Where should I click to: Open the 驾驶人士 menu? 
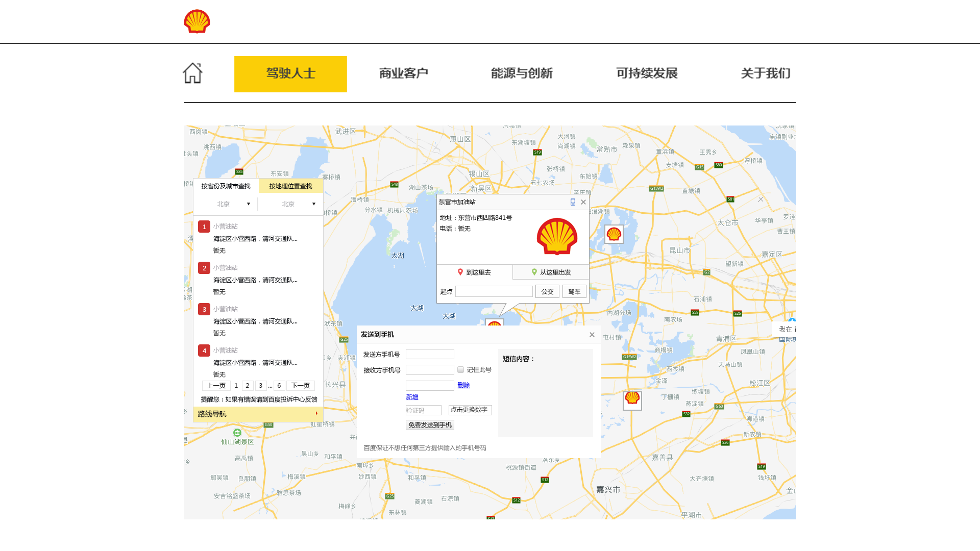290,74
